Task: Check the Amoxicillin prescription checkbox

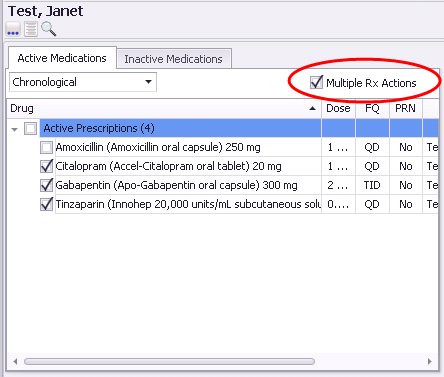Action: tap(46, 147)
